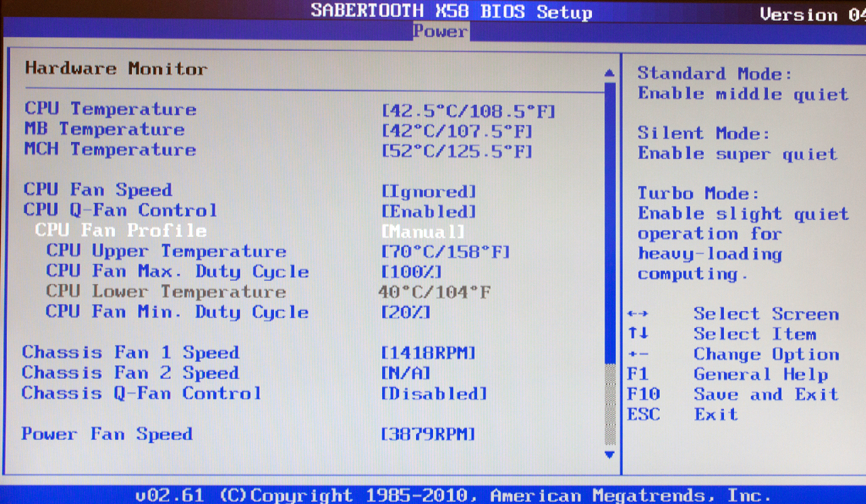Click the Select Item key hint
Viewport: 866px width, 504px height.
[754, 334]
